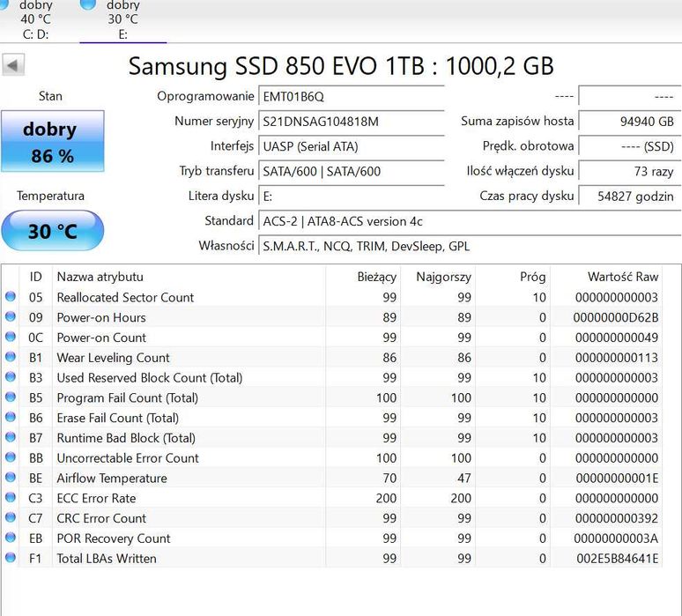Click raw value 00000000D62B
This screenshot has height=616, width=682.
[x=616, y=317]
